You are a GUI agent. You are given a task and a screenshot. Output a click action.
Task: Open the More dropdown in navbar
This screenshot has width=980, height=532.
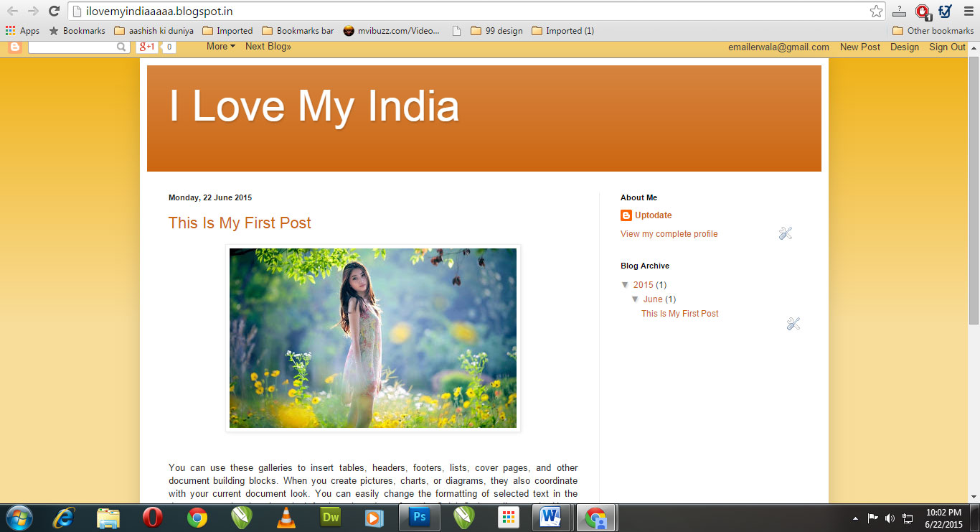point(221,47)
